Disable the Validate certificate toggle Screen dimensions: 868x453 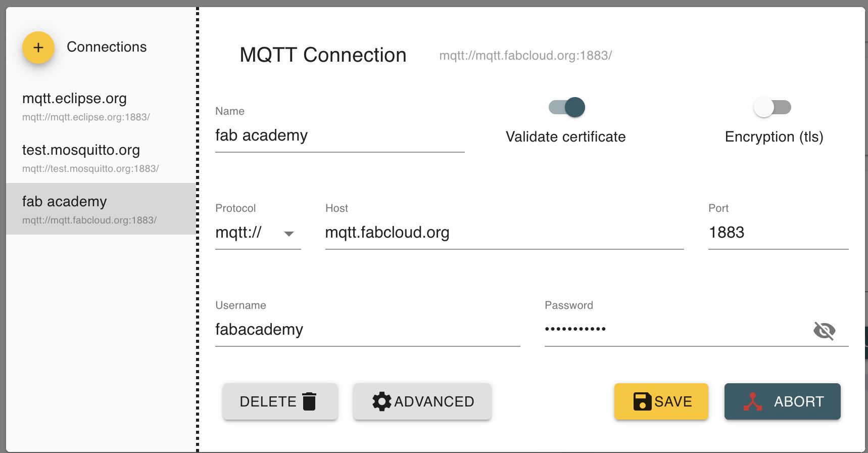568,107
